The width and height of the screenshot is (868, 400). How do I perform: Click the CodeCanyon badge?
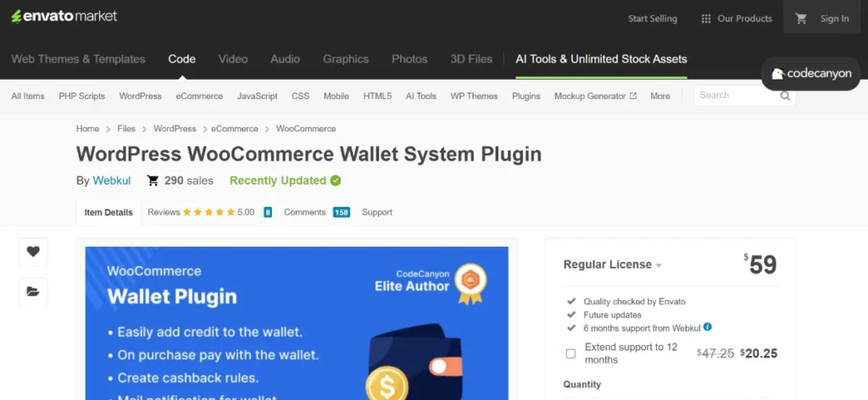click(811, 74)
